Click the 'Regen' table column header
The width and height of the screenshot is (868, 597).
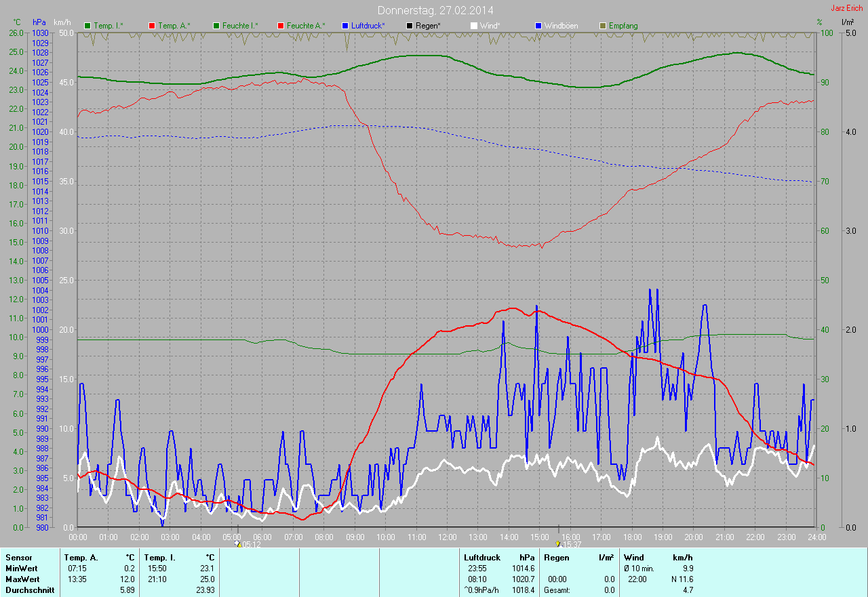[x=556, y=557]
